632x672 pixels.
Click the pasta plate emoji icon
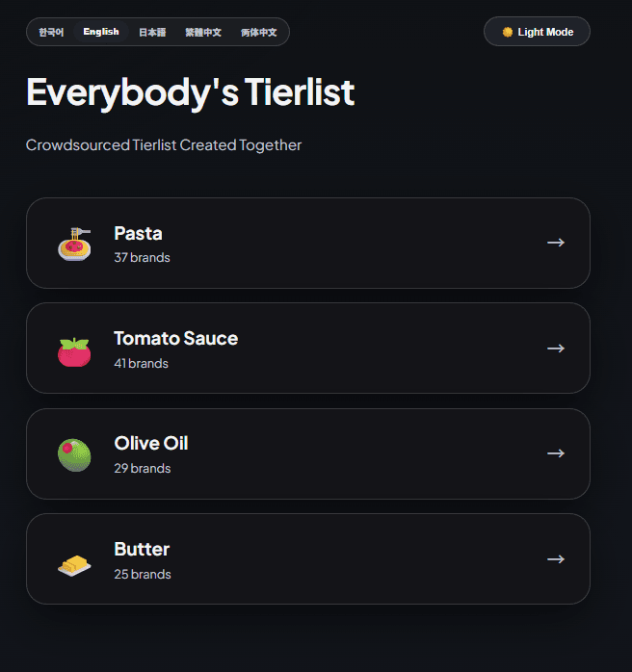click(74, 244)
